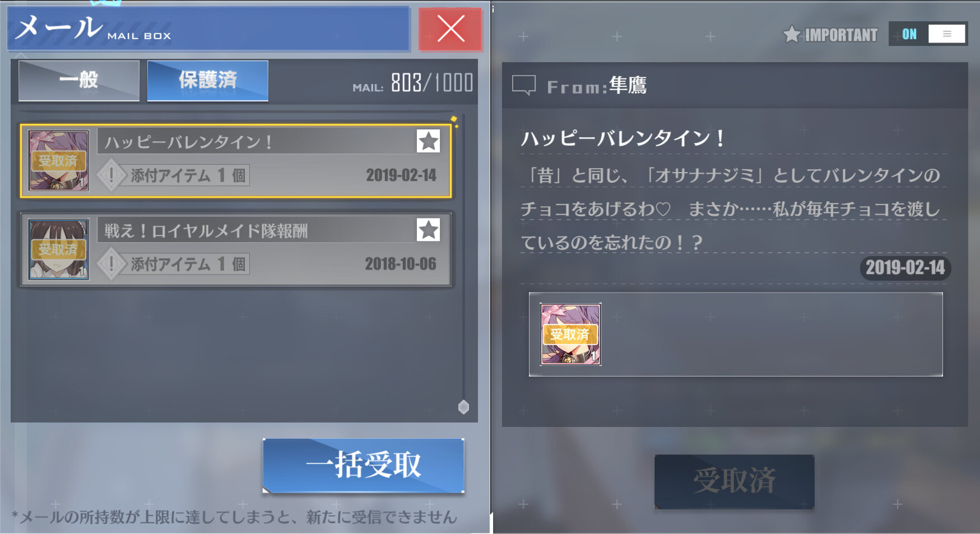Click the MAIL 803/1000 counter

tap(413, 83)
